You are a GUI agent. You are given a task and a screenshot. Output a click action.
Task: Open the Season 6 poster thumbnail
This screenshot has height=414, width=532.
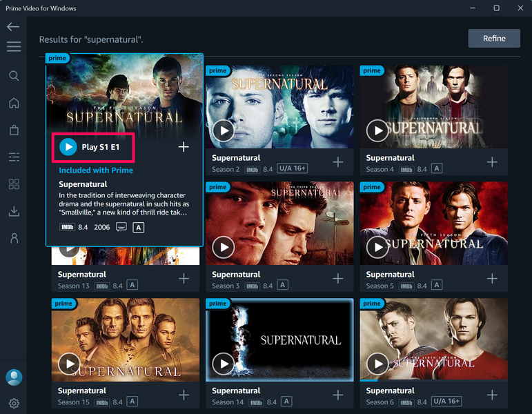(433, 339)
